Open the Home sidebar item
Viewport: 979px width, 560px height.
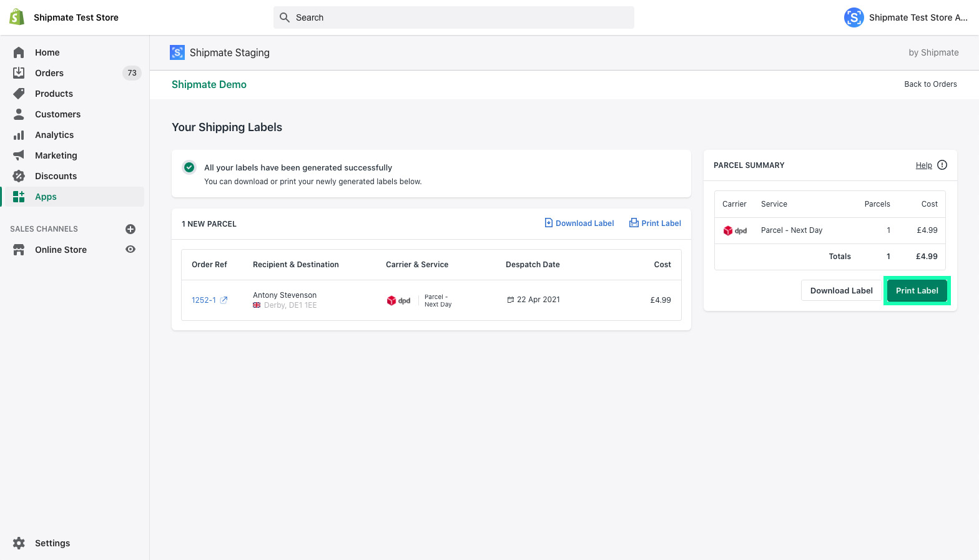click(47, 52)
